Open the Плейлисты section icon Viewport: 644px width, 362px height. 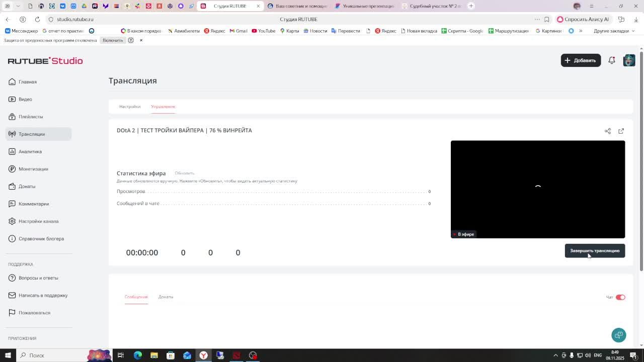pos(12,117)
